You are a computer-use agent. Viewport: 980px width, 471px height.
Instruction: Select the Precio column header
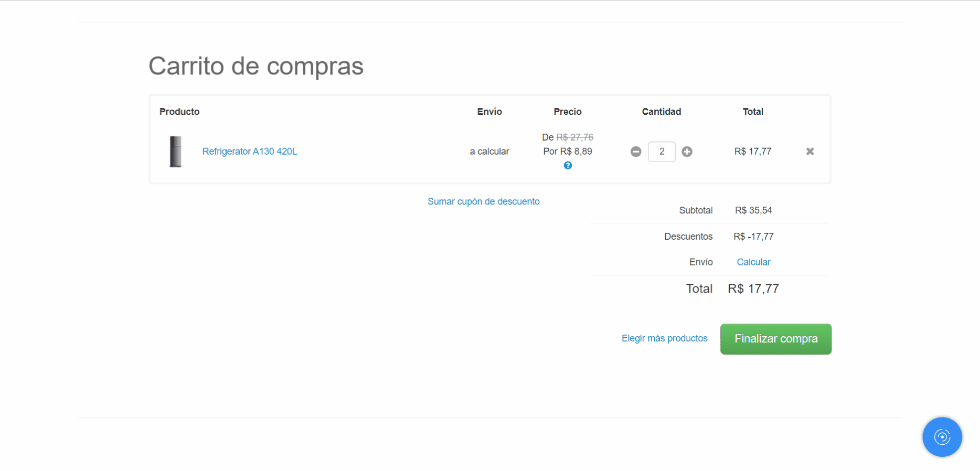(x=567, y=112)
